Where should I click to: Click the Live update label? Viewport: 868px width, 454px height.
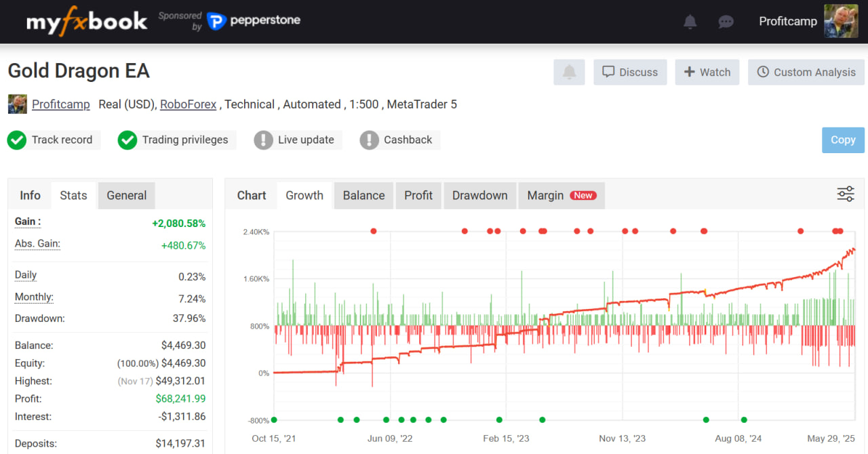tap(306, 140)
